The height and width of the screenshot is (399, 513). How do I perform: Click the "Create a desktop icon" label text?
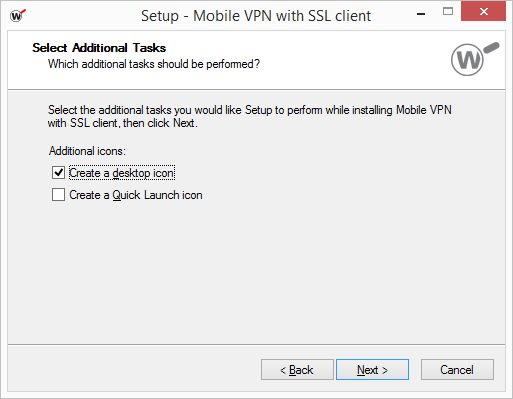pos(122,173)
